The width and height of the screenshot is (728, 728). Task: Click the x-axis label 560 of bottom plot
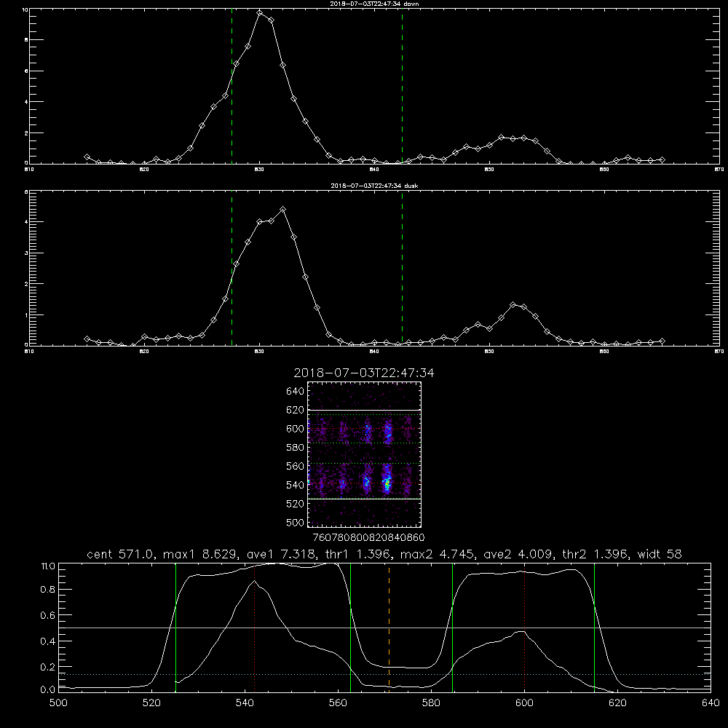point(338,703)
